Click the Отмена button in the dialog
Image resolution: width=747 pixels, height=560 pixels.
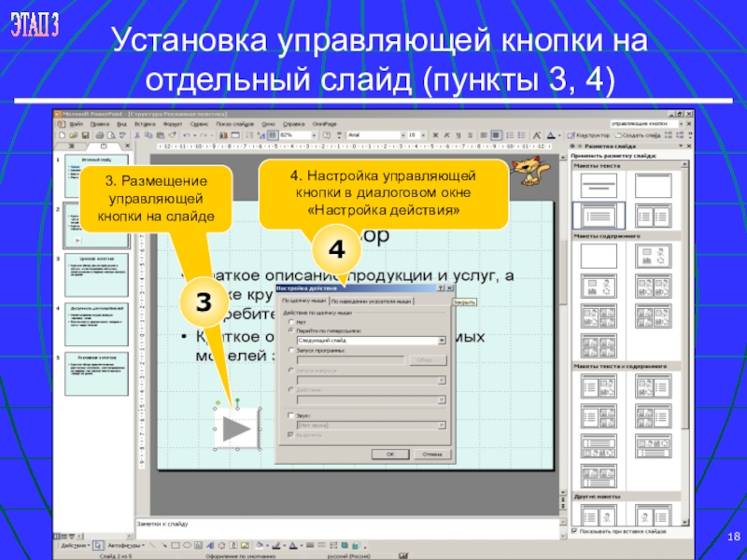click(x=430, y=454)
